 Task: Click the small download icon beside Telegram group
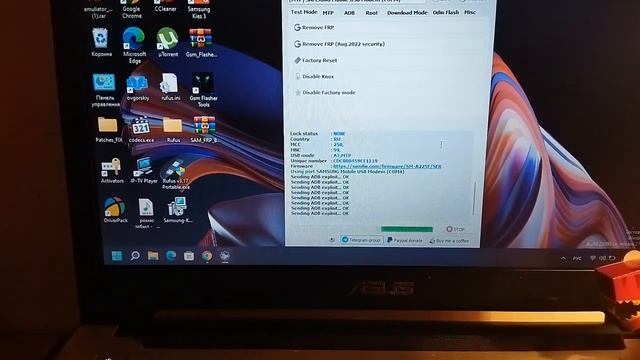click(332, 240)
